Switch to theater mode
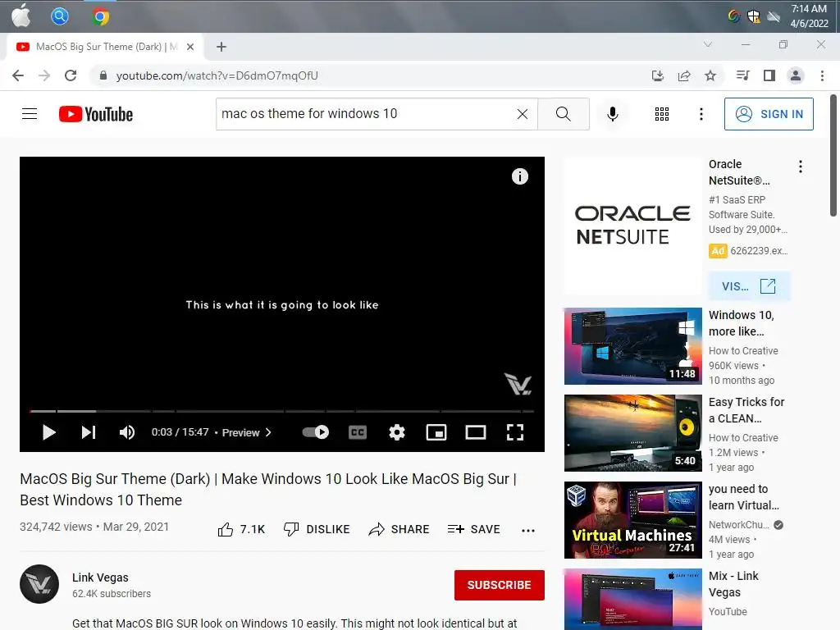 coord(476,432)
